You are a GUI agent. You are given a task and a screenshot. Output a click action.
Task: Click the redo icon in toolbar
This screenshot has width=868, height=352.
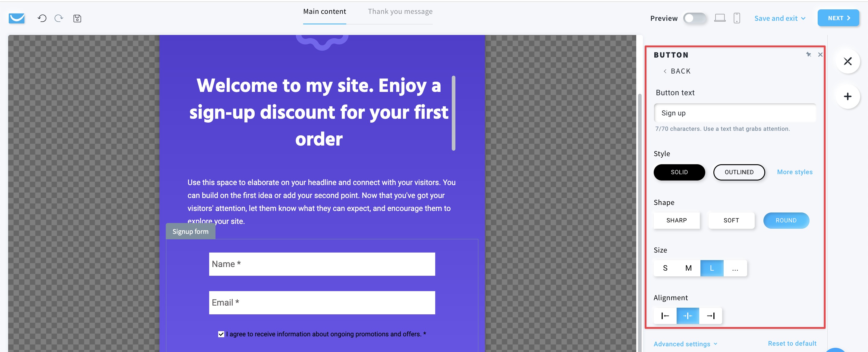[x=58, y=18]
